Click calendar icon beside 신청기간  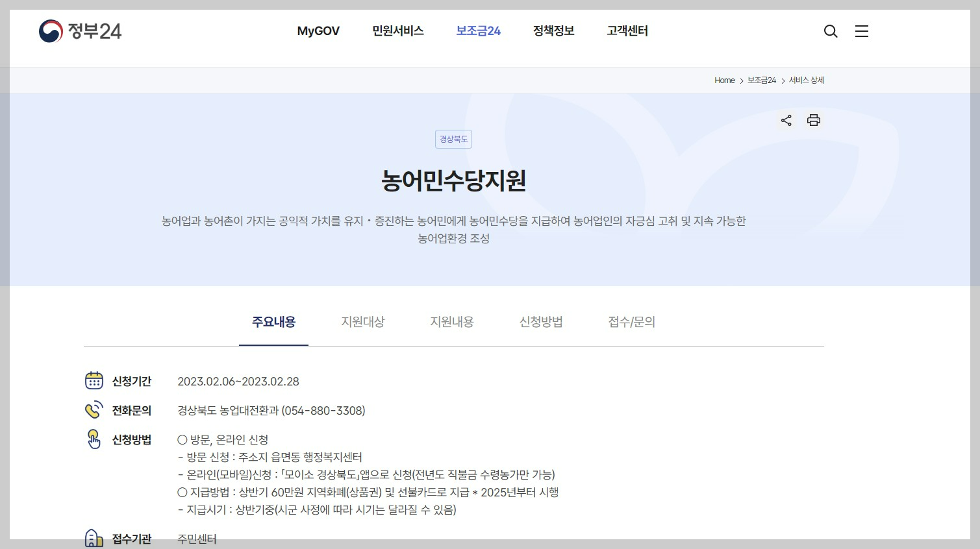(x=94, y=381)
